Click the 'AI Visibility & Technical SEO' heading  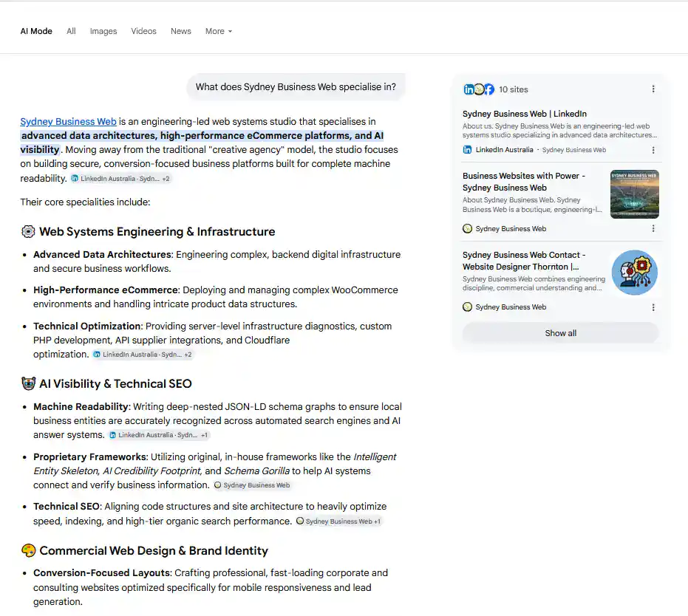click(x=115, y=383)
